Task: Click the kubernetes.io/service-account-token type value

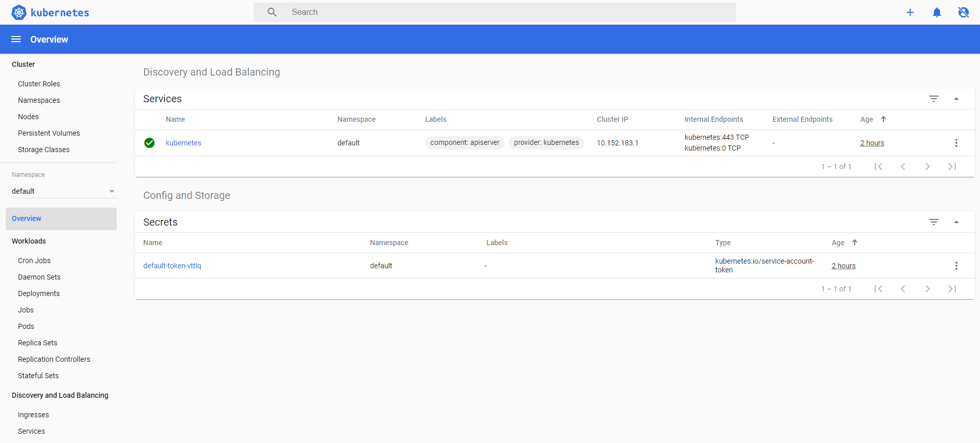Action: pyautogui.click(x=764, y=265)
